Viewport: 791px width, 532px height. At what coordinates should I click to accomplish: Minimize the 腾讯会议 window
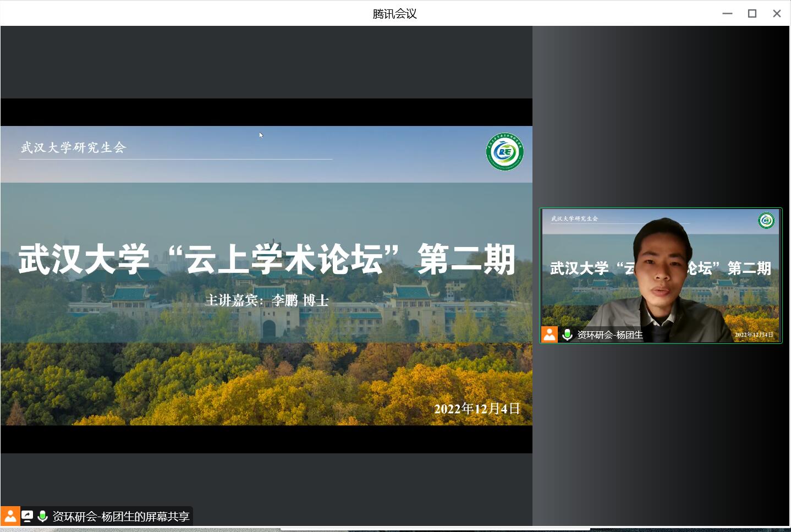click(x=727, y=13)
